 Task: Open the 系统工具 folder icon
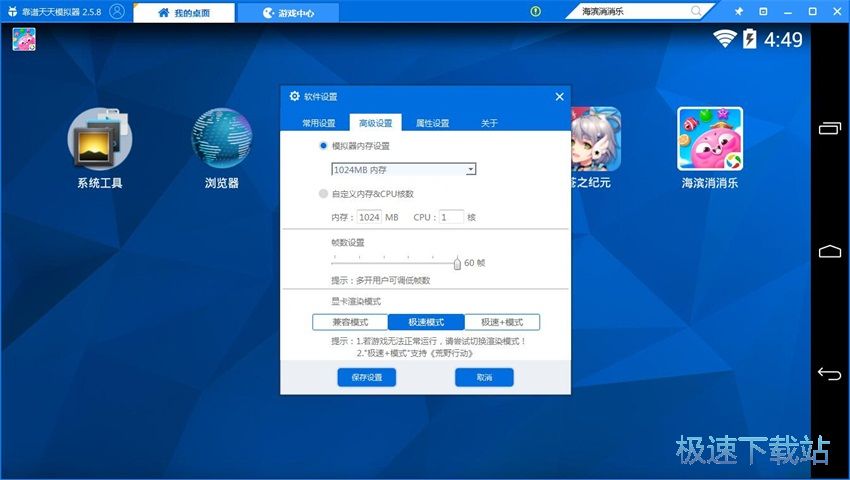click(100, 139)
